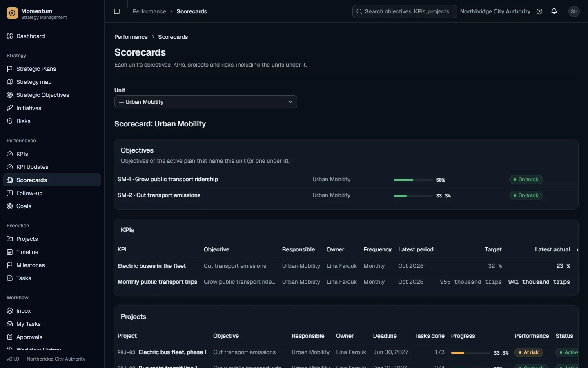Click the Dashboard grid icon

tap(10, 36)
